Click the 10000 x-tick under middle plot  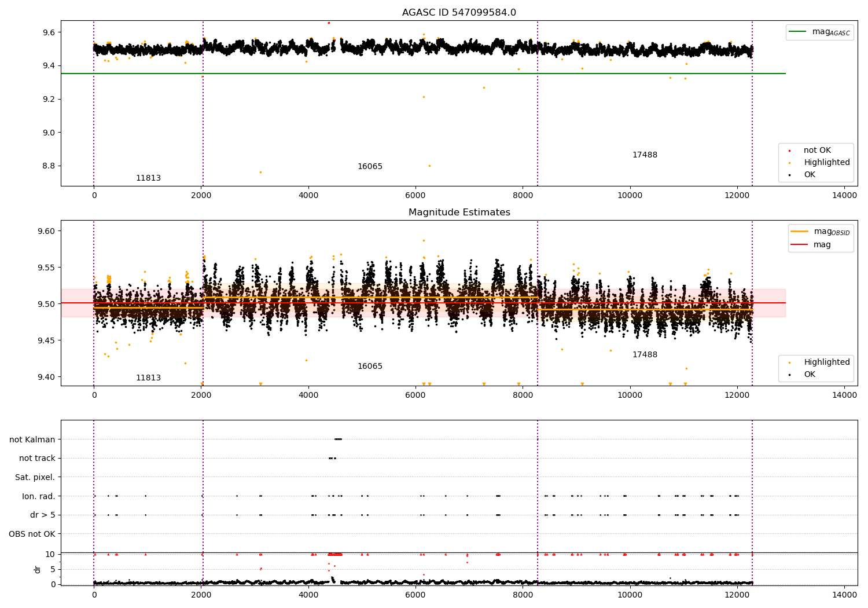(630, 395)
